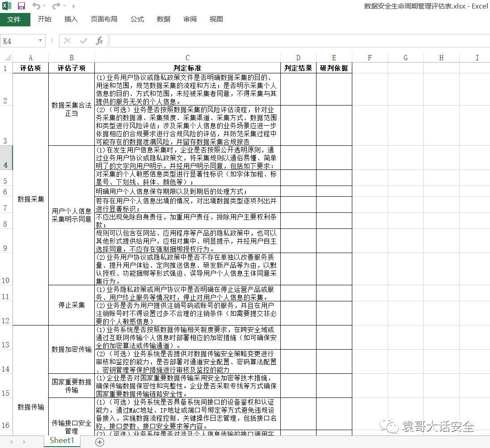Click the next sheet navigation arrow
The image size is (490, 448).
tap(24, 442)
